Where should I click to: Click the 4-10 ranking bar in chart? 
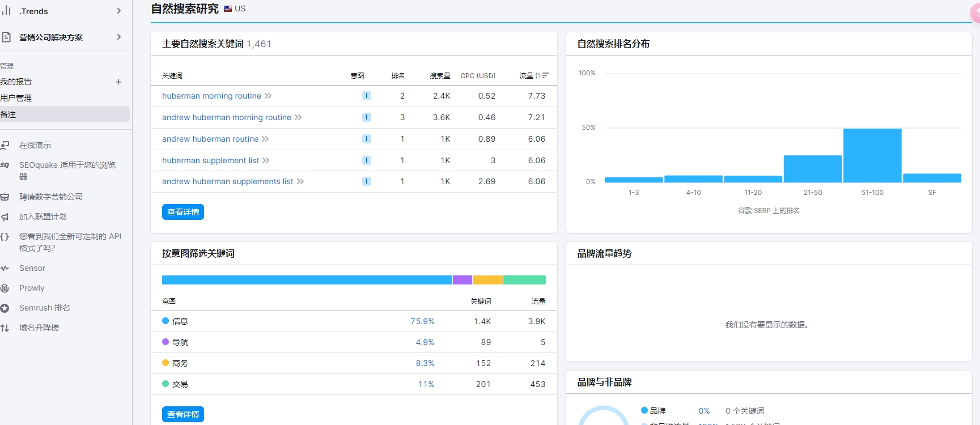693,179
